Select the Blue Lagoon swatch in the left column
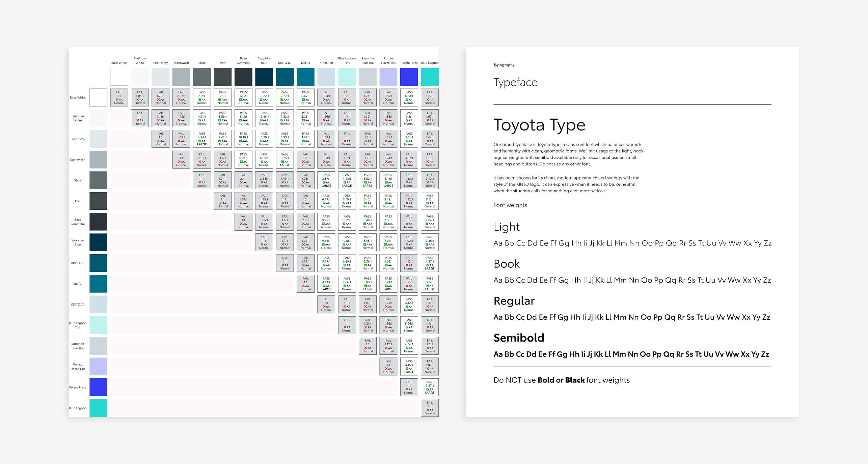The height and width of the screenshot is (464, 868). (x=98, y=408)
